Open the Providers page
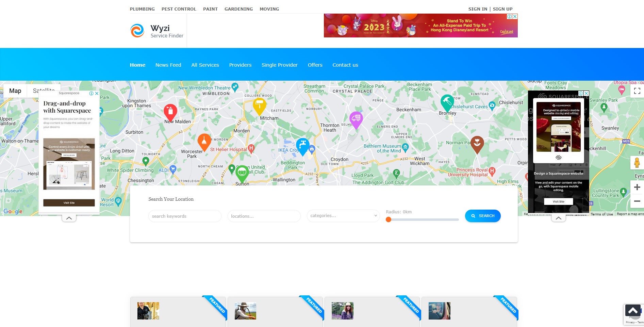Image resolution: width=644 pixels, height=327 pixels. (x=240, y=65)
